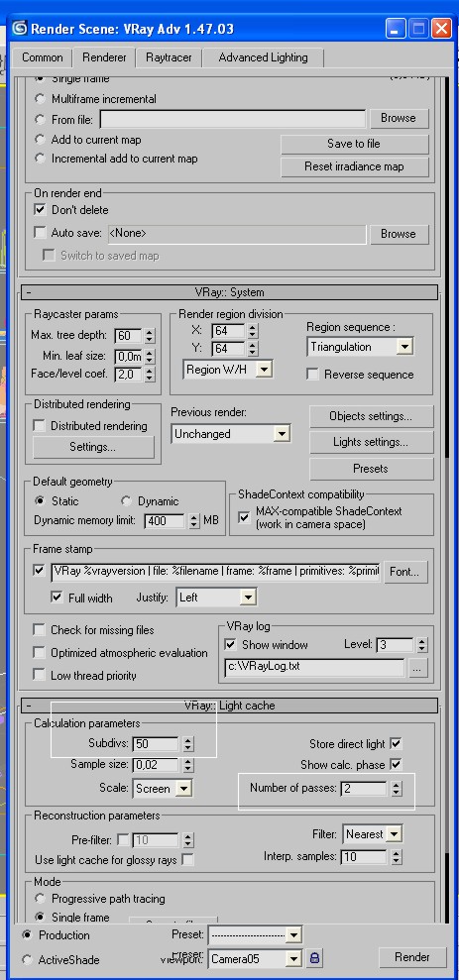
Task: Select Incremental add to current map
Action: click(x=40, y=159)
